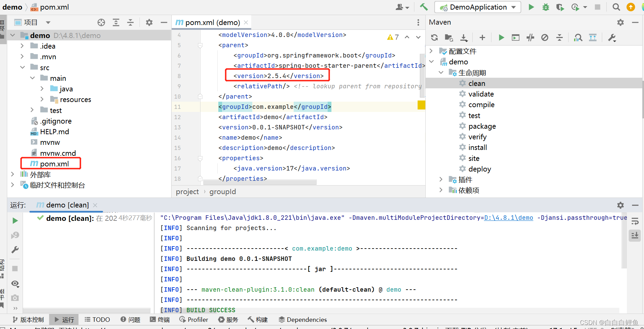
Task: Expand all in project panel
Action: point(116,23)
